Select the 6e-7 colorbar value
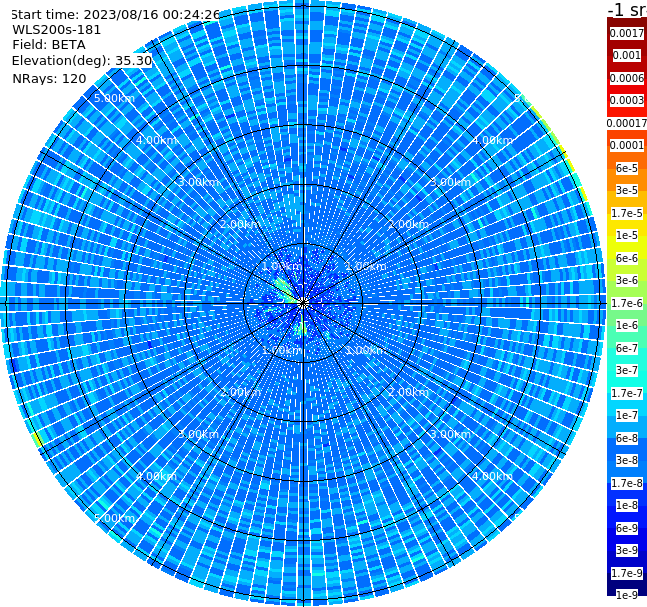 pos(627,348)
